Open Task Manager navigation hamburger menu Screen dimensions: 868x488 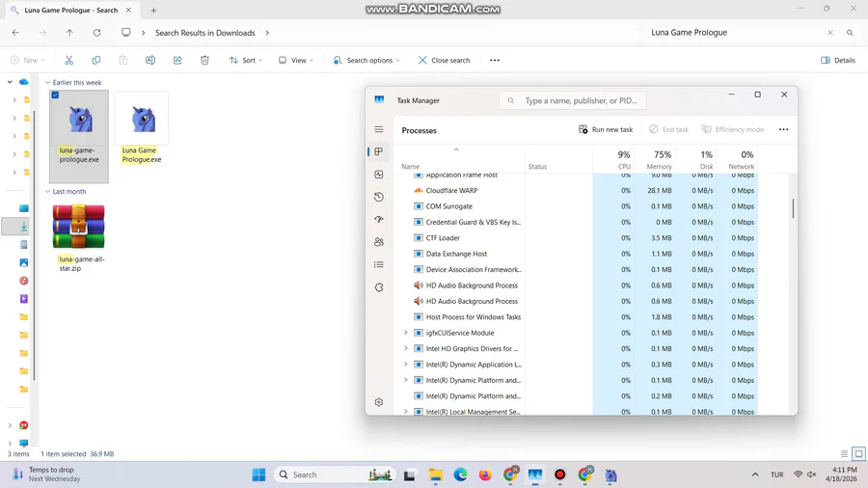(x=379, y=129)
